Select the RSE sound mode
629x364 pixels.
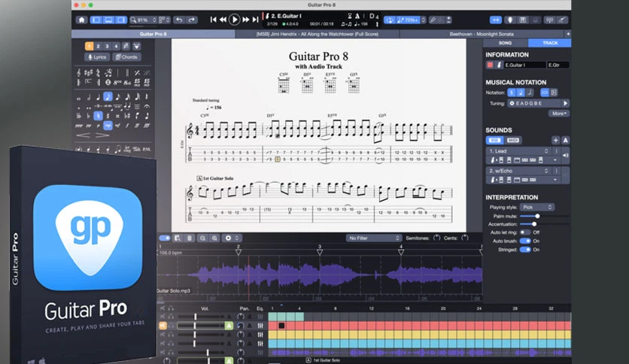(x=494, y=141)
